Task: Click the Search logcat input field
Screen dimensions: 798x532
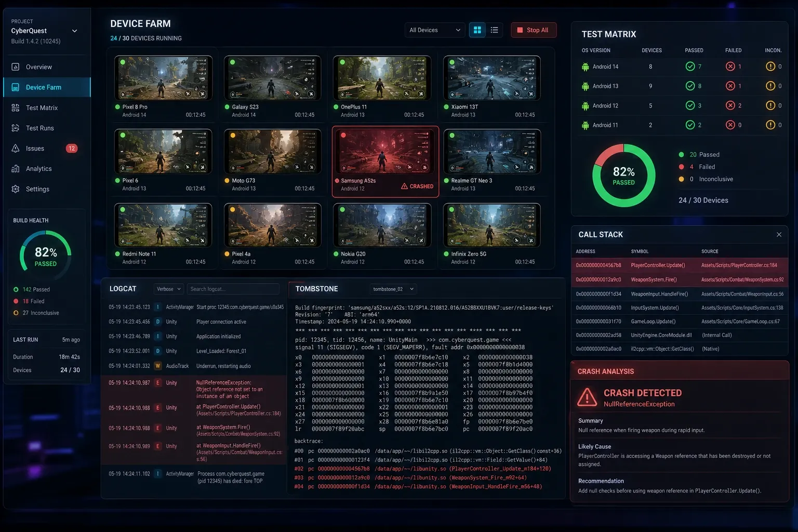Action: click(x=233, y=289)
